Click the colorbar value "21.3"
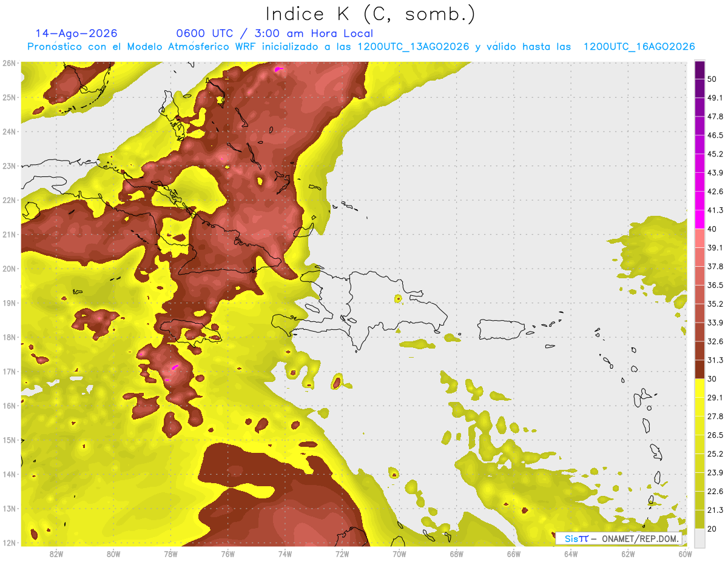 [715, 510]
